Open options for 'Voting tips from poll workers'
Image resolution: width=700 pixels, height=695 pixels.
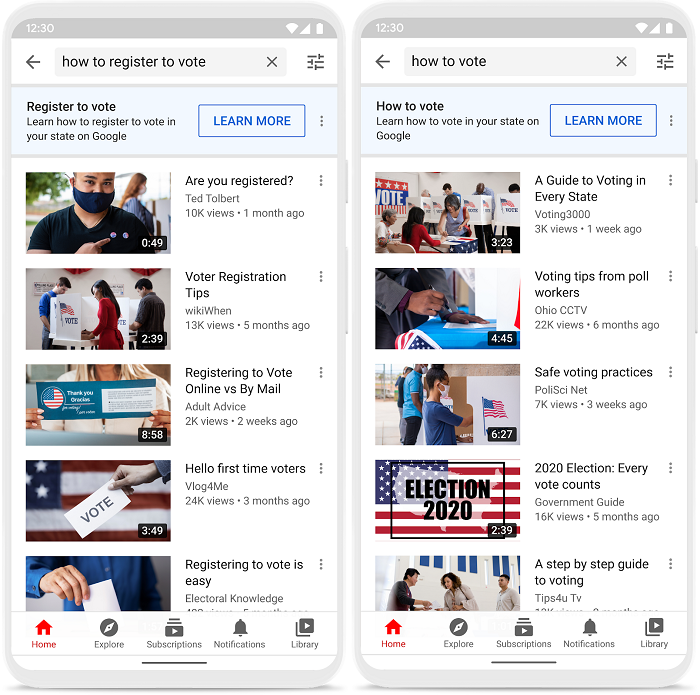(x=671, y=276)
